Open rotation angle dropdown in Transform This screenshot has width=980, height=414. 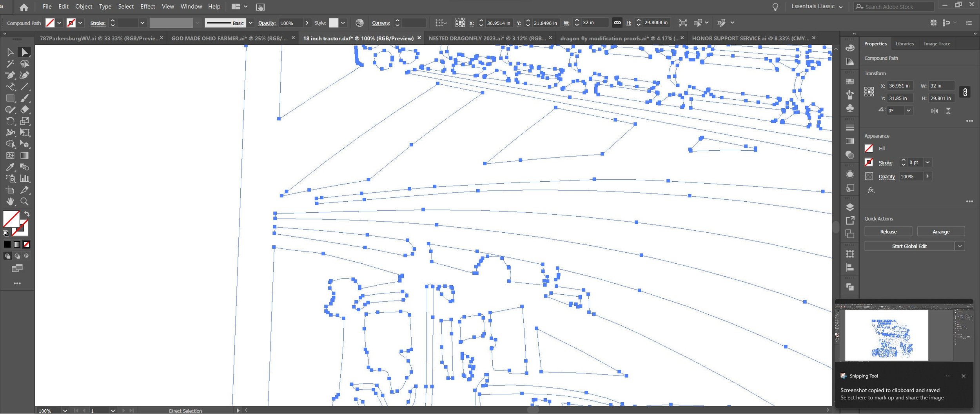908,111
